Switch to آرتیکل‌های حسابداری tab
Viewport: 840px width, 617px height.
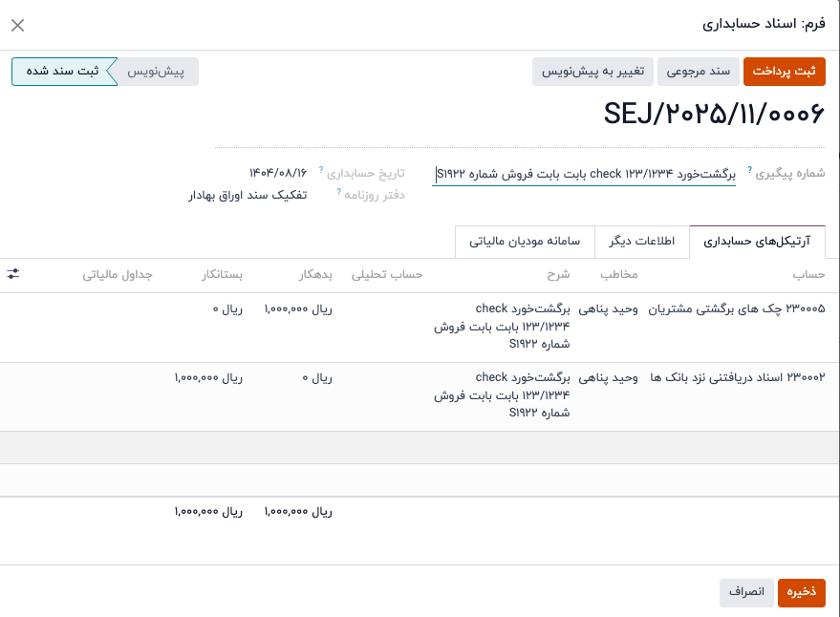(756, 242)
